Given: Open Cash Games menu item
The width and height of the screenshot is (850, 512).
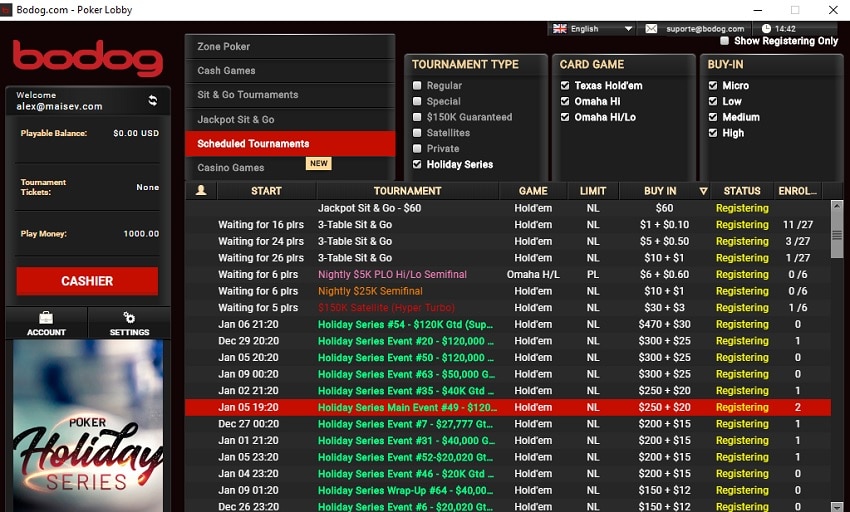Looking at the screenshot, I should coord(290,71).
